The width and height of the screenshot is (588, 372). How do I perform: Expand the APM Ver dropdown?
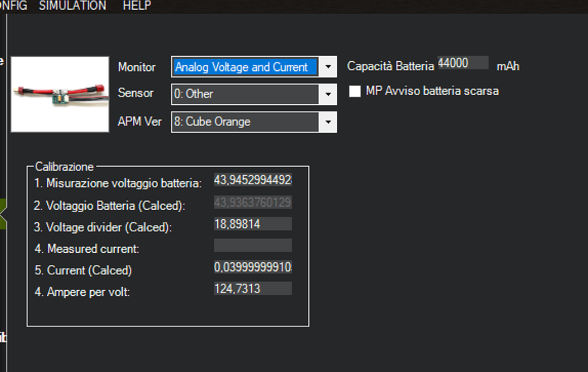(x=328, y=122)
